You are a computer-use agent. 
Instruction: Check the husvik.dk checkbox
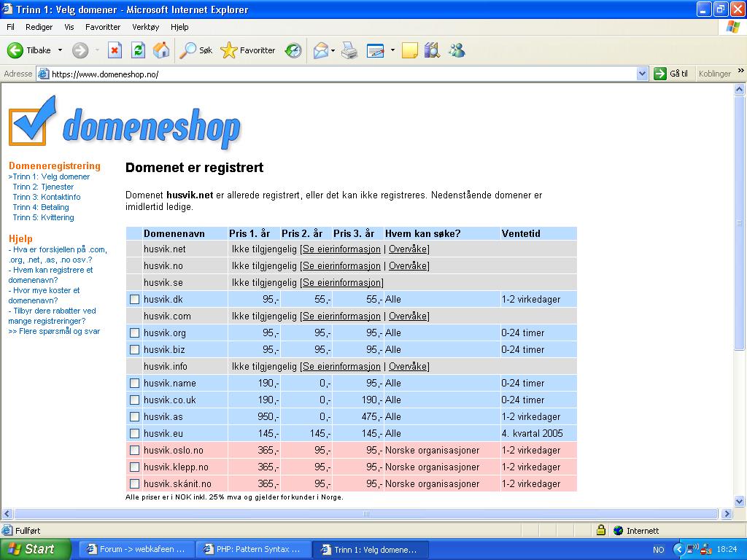(x=135, y=300)
